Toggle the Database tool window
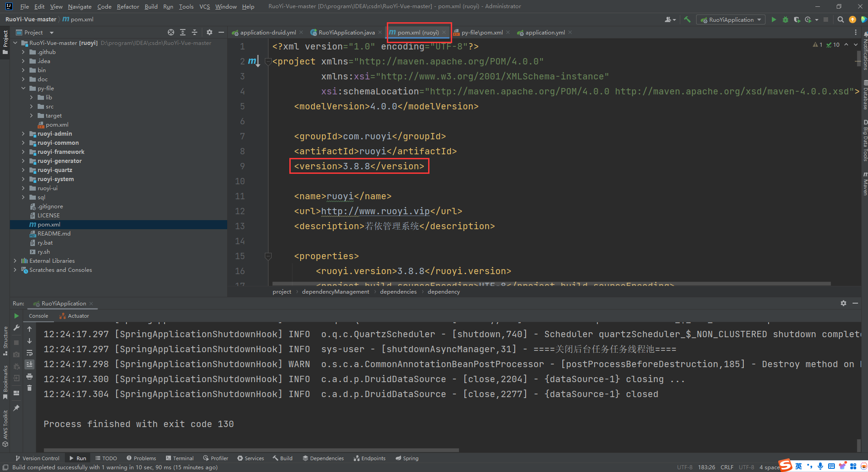 (864, 95)
